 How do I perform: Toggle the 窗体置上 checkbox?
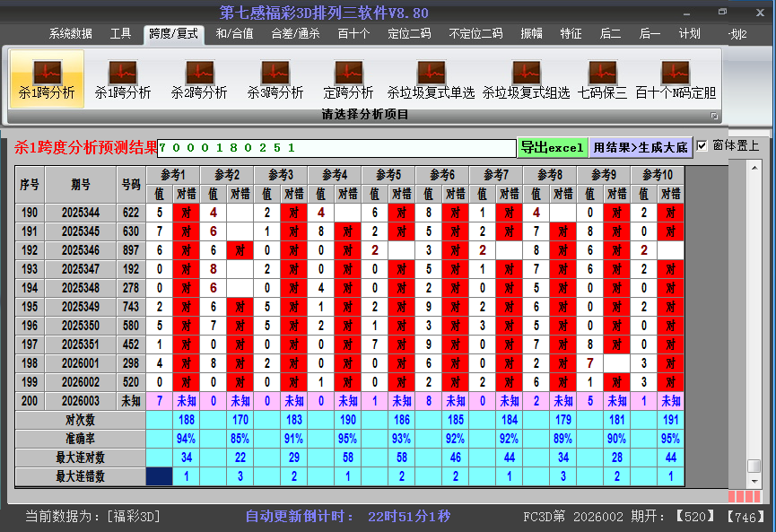702,145
